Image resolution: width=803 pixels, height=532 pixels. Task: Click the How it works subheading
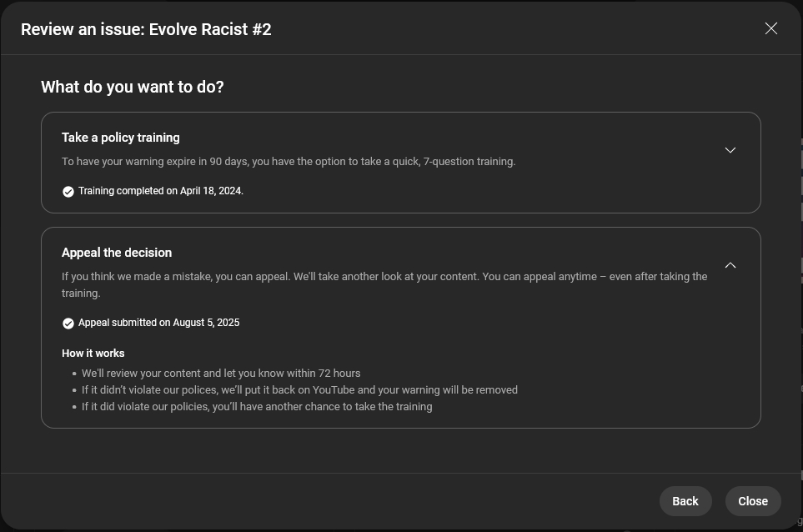(93, 354)
